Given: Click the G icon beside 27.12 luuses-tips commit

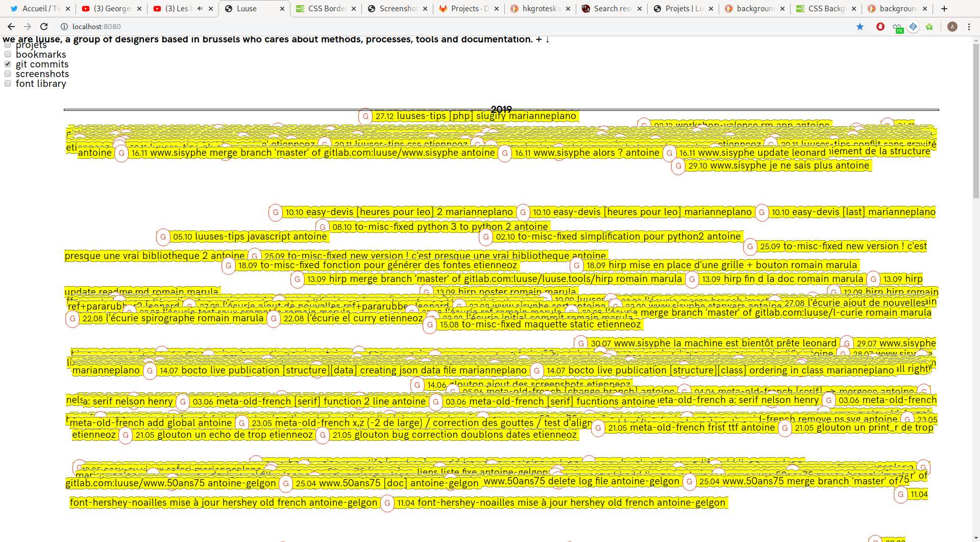Looking at the screenshot, I should (x=365, y=116).
